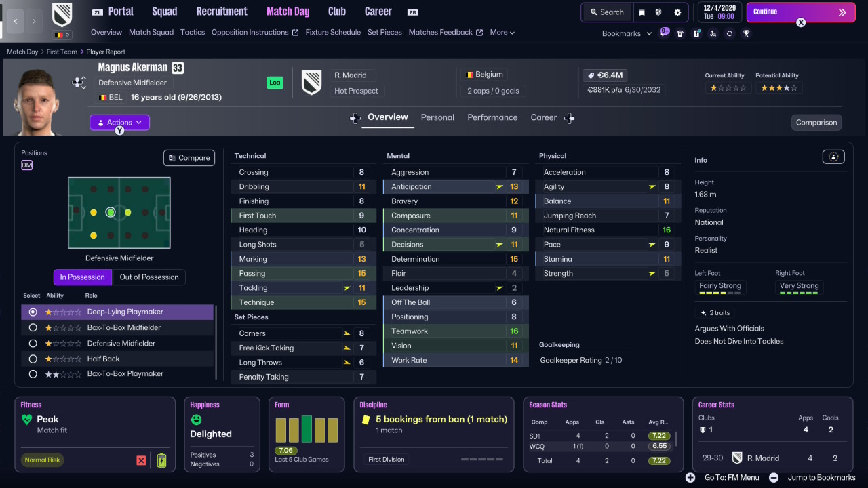Select the Half Back role radio button

point(33,359)
